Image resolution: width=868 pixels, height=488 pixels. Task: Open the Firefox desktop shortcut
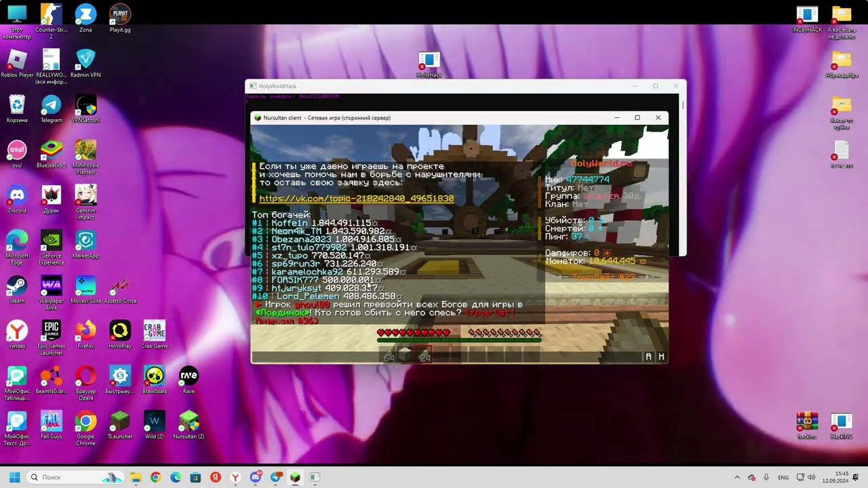coord(85,335)
